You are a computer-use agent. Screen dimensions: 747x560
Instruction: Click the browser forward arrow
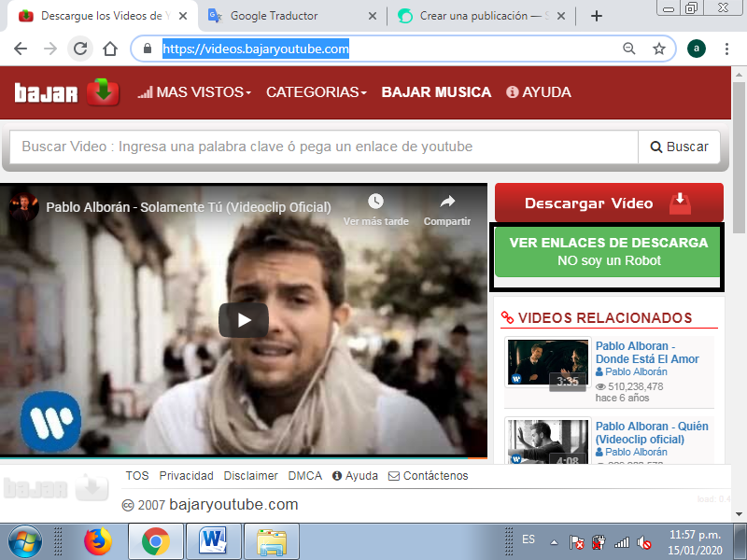pyautogui.click(x=50, y=49)
